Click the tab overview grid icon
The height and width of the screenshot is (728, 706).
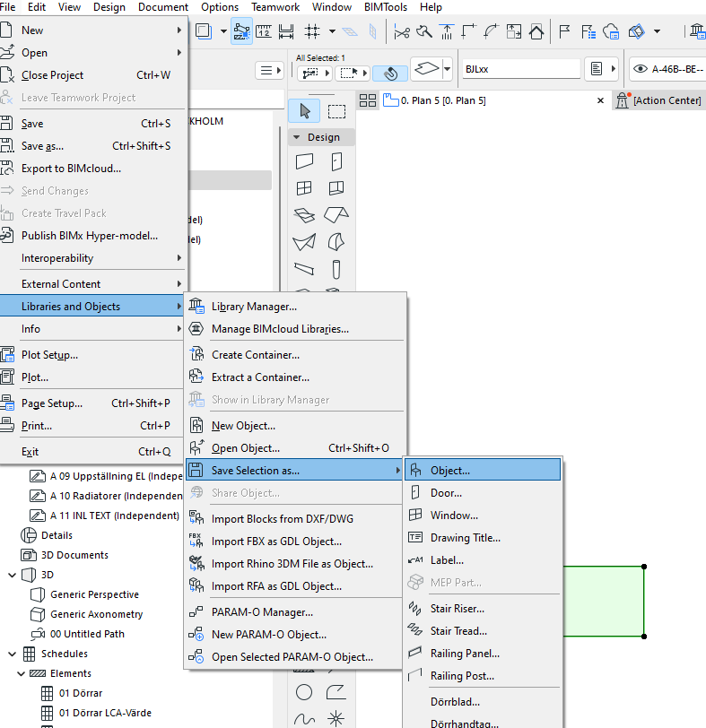(368, 100)
